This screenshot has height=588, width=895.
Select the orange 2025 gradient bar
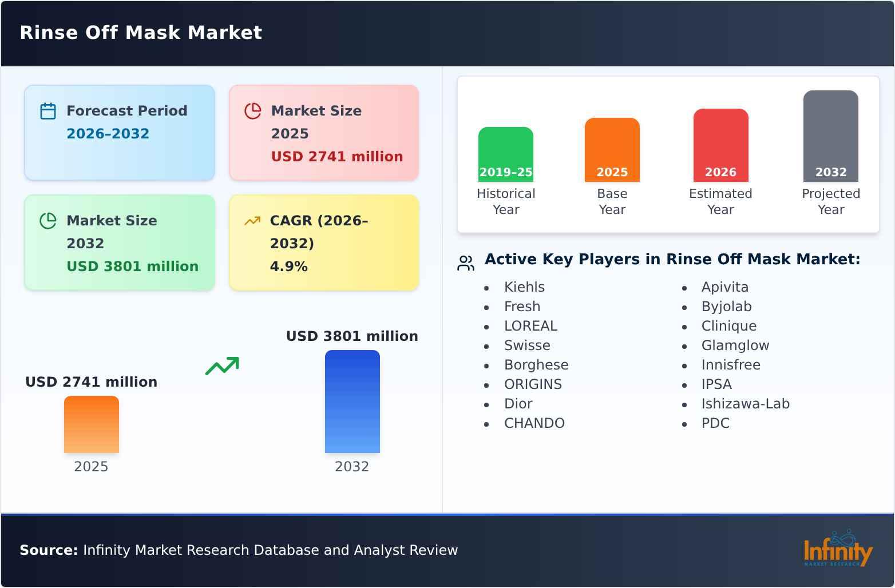coord(91,424)
